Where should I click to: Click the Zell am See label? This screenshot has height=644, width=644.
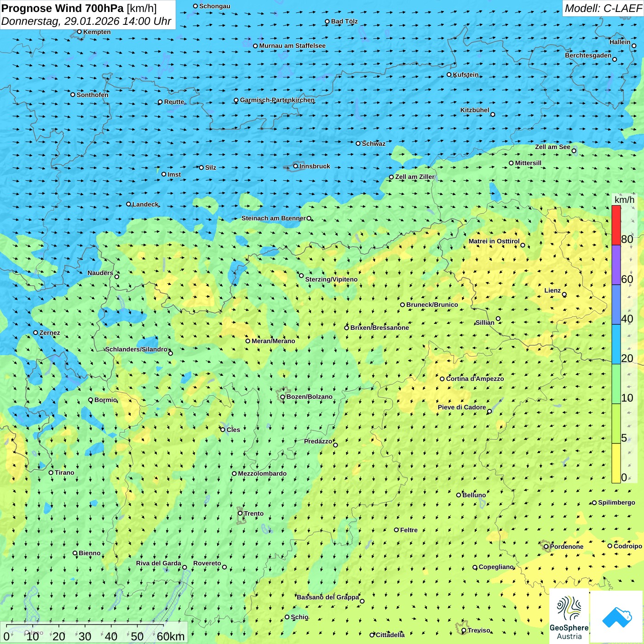552,147
